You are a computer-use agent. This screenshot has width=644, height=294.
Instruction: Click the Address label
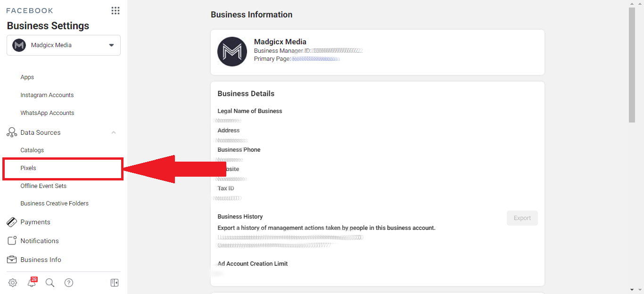click(x=229, y=131)
